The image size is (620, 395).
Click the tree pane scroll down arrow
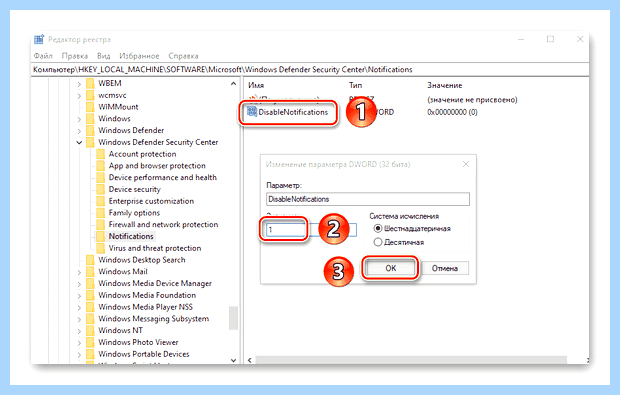(233, 360)
